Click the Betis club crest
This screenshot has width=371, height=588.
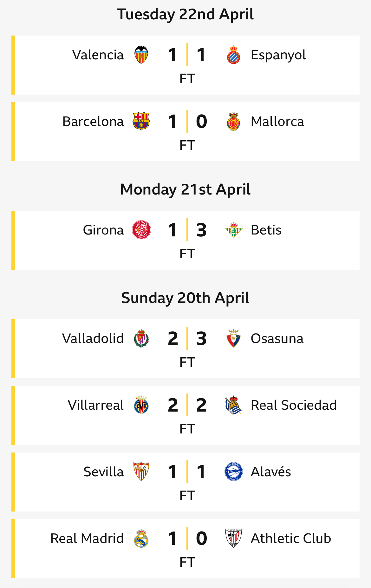233,230
